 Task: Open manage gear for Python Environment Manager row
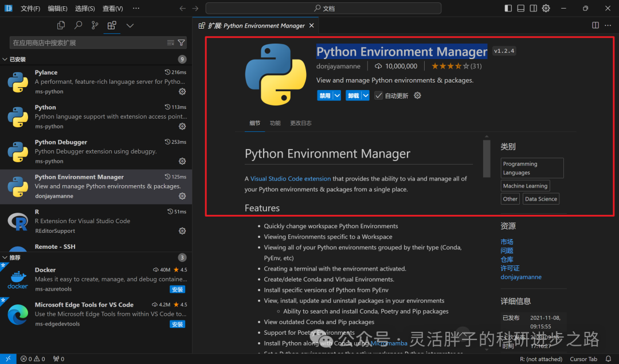click(182, 196)
